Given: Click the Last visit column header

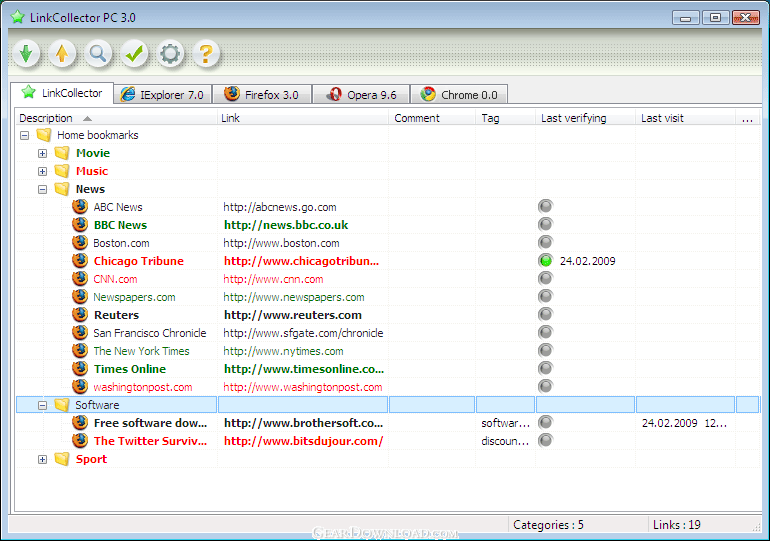Looking at the screenshot, I should pyautogui.click(x=686, y=118).
